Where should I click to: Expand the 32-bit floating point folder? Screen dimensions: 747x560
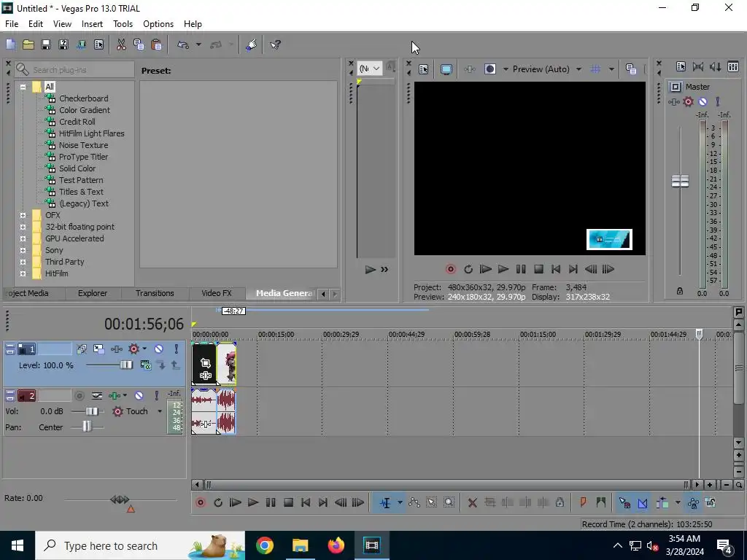pyautogui.click(x=23, y=227)
